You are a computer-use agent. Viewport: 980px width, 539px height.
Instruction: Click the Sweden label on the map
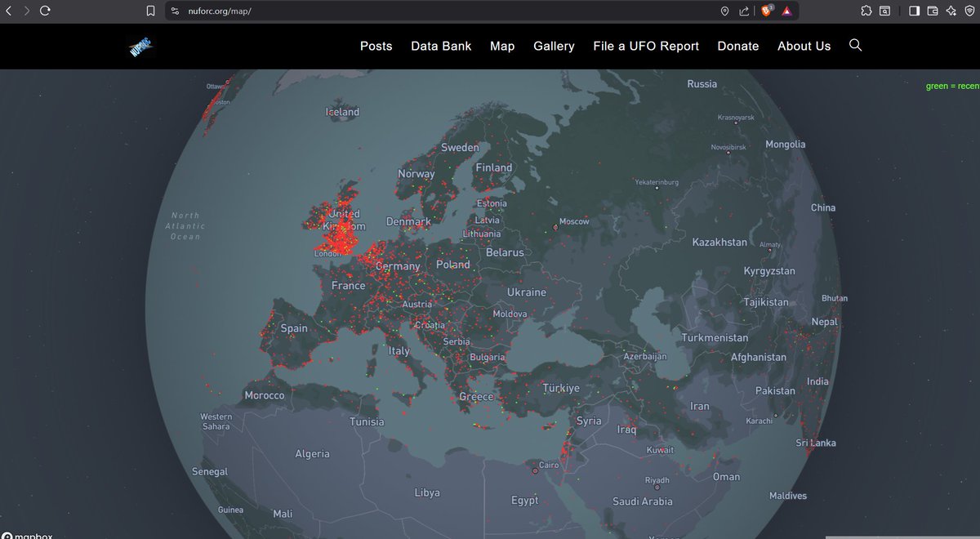pos(460,148)
